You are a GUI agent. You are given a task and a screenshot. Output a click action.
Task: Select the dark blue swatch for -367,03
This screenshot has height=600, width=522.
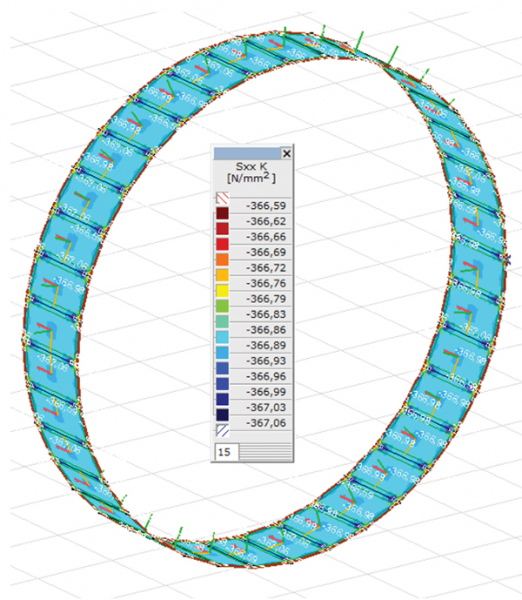(x=222, y=399)
